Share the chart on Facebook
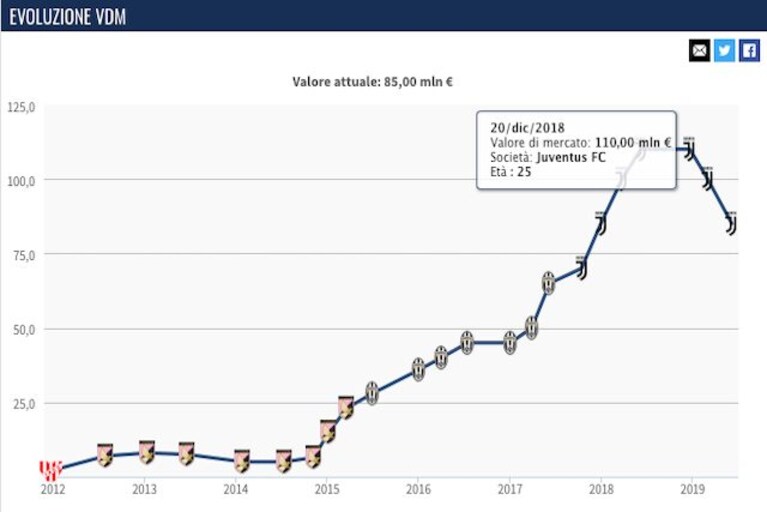Viewport: 767px width, 512px height. (749, 50)
